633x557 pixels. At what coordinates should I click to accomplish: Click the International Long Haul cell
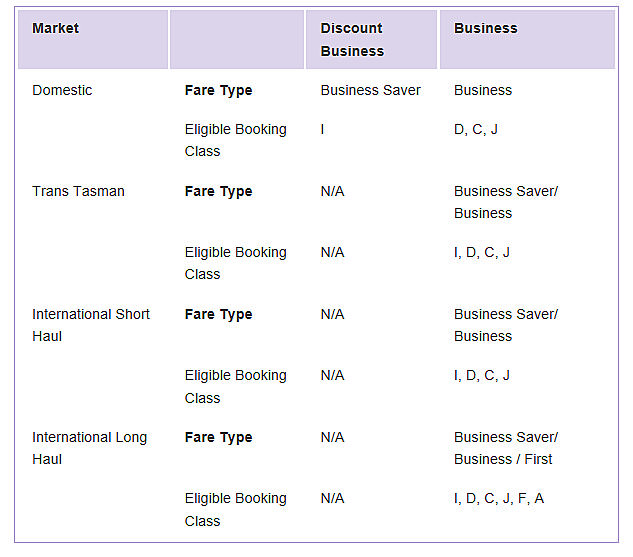coord(90,448)
